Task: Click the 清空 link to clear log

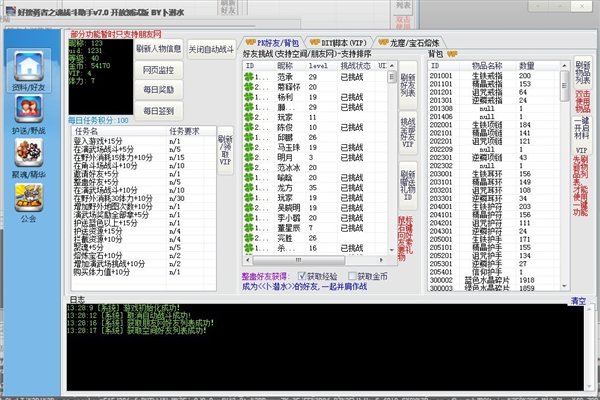Action: click(x=578, y=301)
